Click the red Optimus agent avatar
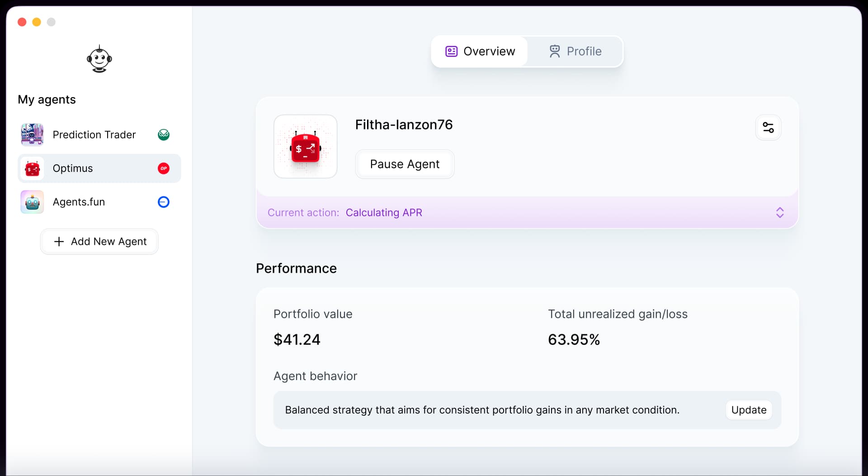Screen dimensions: 868x476 pyautogui.click(x=32, y=168)
